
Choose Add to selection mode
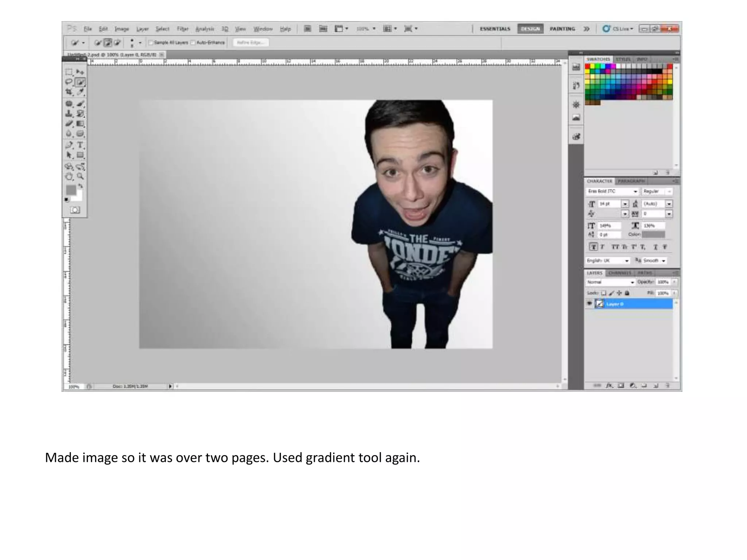pyautogui.click(x=108, y=43)
